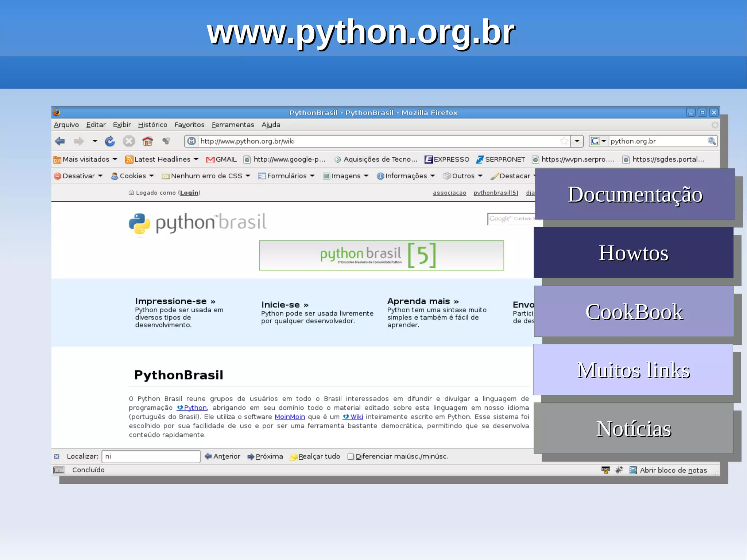Open the Ajuda menu
Image resolution: width=747 pixels, height=560 pixels.
pyautogui.click(x=271, y=125)
